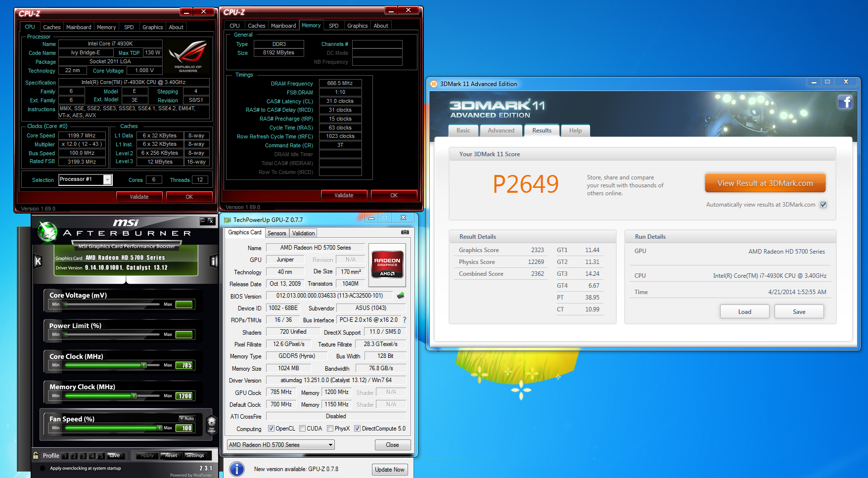Screen dimensions: 868x478
Task: Open About tab in the Memory CPU-Z window
Action: [381, 26]
